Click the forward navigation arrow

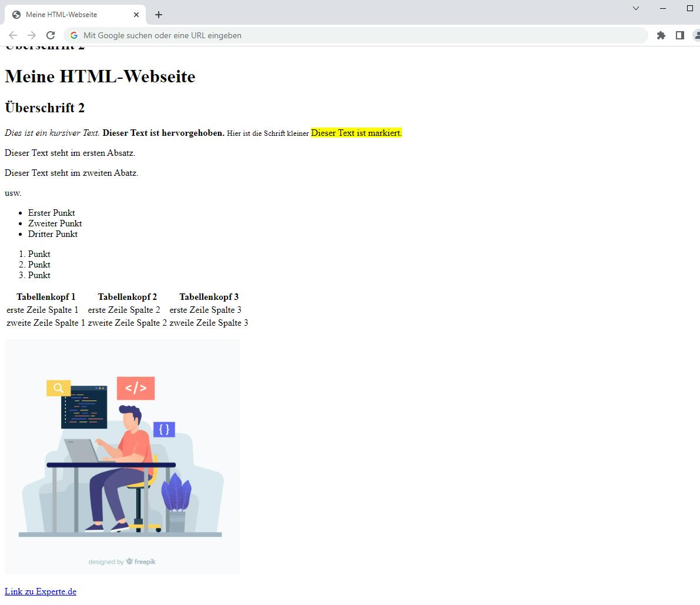click(32, 35)
